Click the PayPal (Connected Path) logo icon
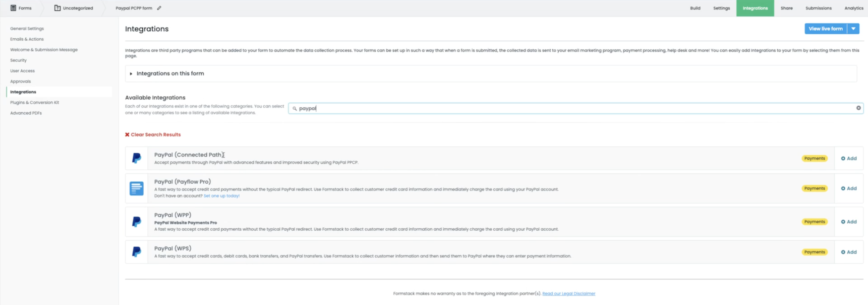This screenshot has height=305, width=868. tap(136, 158)
